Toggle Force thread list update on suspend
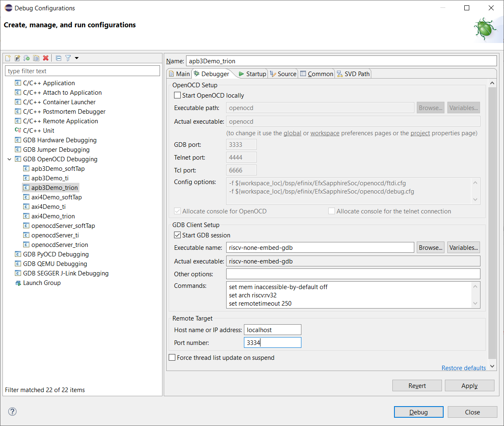This screenshot has width=504, height=426. pos(172,358)
